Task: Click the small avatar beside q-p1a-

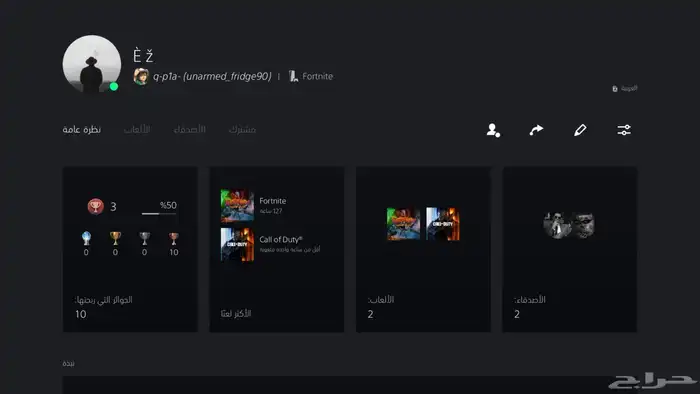Action: [141, 76]
